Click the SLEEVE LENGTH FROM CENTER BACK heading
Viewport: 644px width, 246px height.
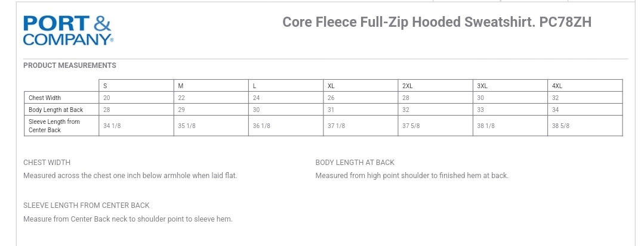click(x=87, y=205)
